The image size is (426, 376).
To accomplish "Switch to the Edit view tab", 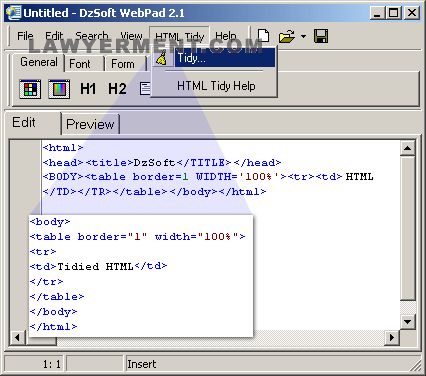I will coord(32,122).
